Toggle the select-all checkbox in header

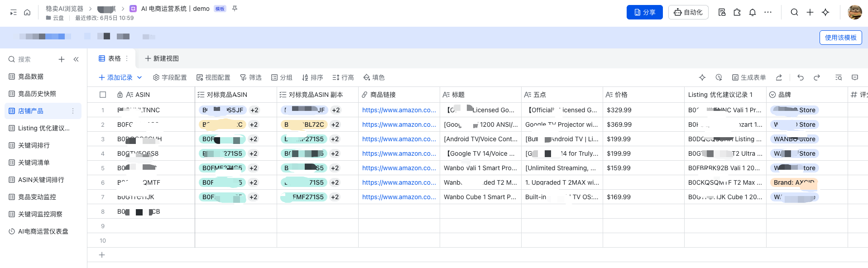[x=103, y=95]
